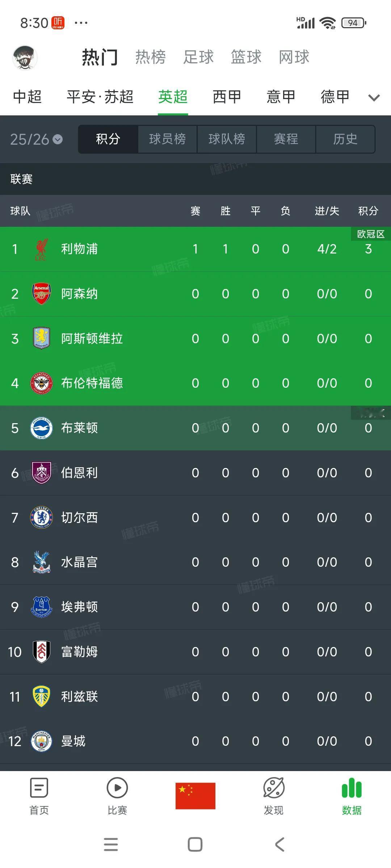Select the 数据 bar chart icon
Image resolution: width=391 pixels, height=868 pixels.
tap(352, 788)
